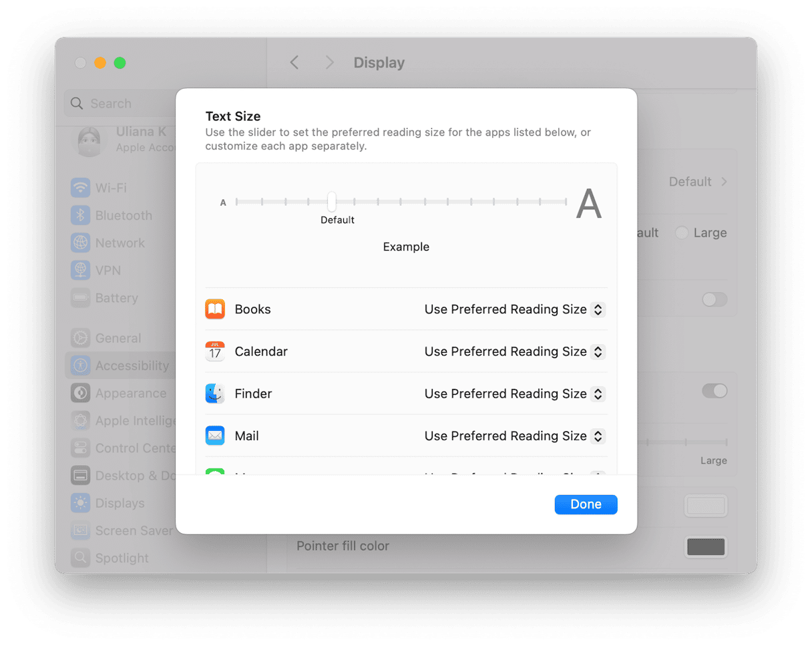Open Displays settings icon
812x646 pixels.
tap(81, 503)
